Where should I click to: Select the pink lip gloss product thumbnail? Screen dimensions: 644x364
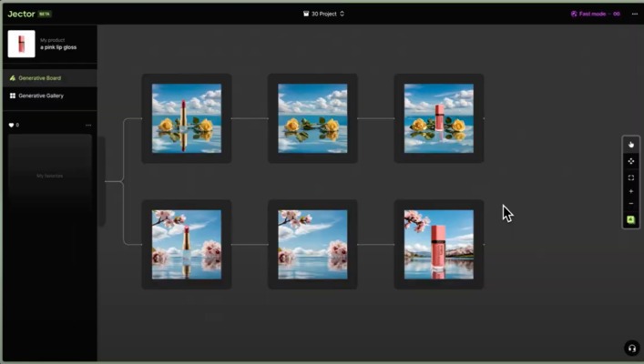click(x=21, y=44)
